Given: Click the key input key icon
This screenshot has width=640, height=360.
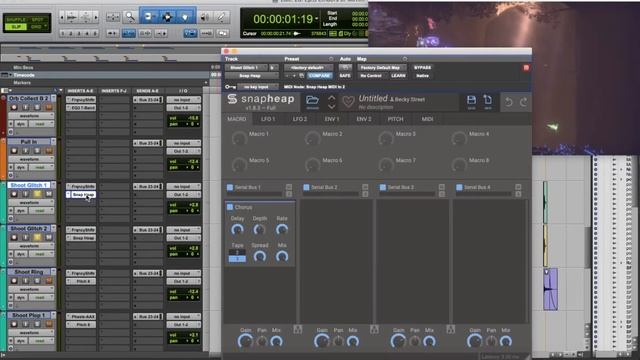Looking at the screenshot, I should [230, 87].
